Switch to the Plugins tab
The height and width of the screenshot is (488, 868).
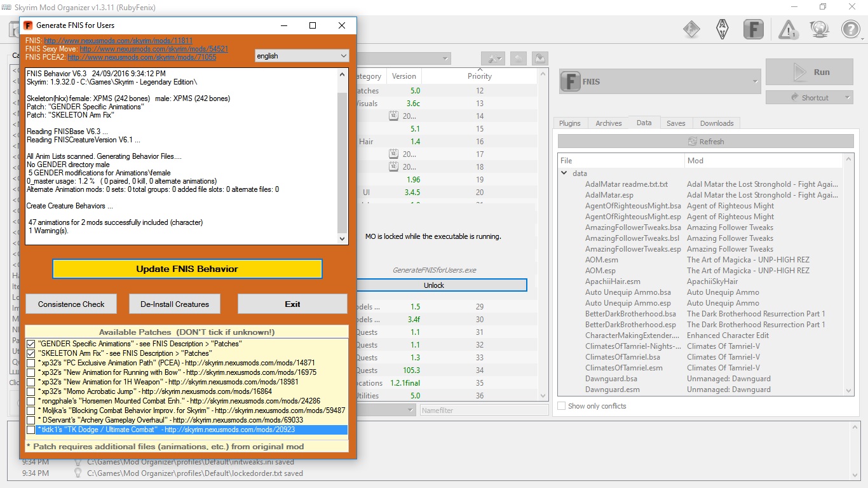pos(569,123)
